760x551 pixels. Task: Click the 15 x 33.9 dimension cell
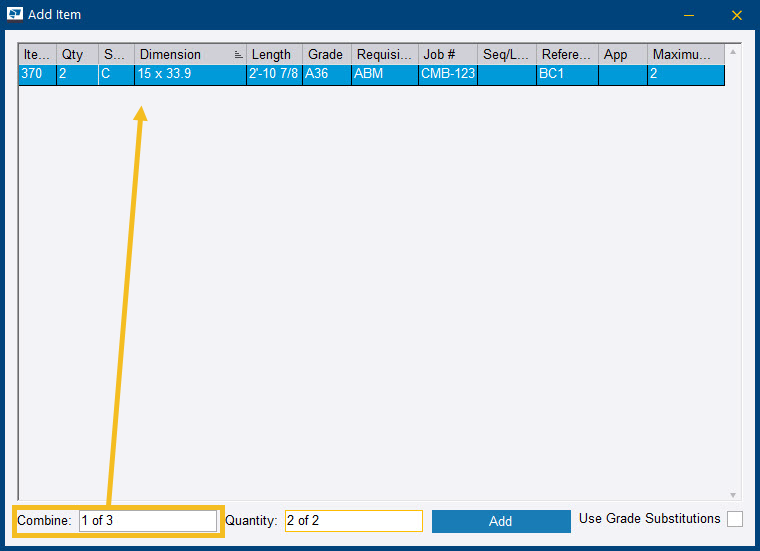click(190, 75)
